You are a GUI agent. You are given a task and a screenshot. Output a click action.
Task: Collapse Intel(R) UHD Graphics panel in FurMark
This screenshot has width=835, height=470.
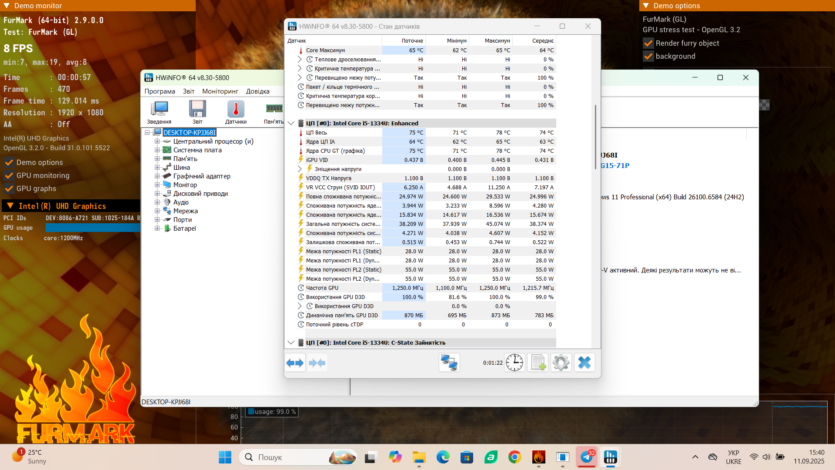pos(10,206)
